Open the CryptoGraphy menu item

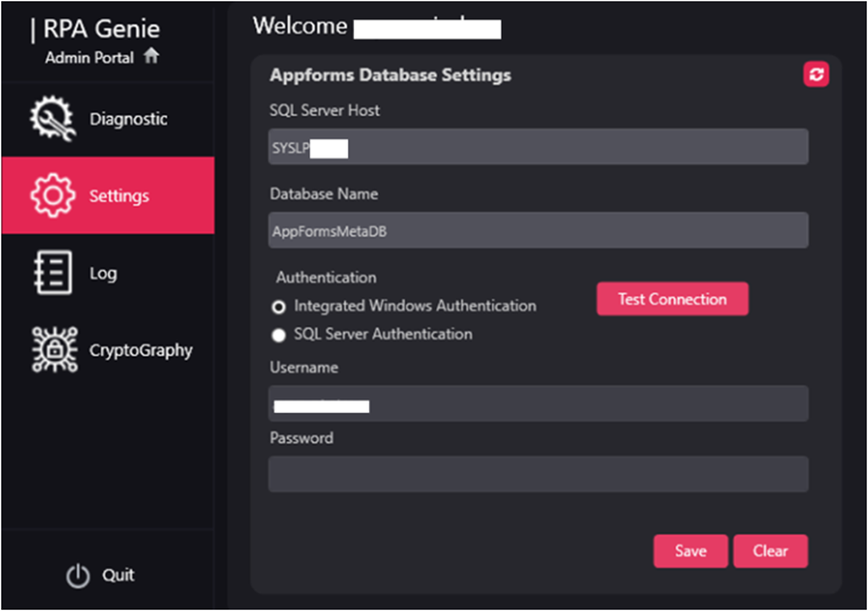[x=108, y=350]
